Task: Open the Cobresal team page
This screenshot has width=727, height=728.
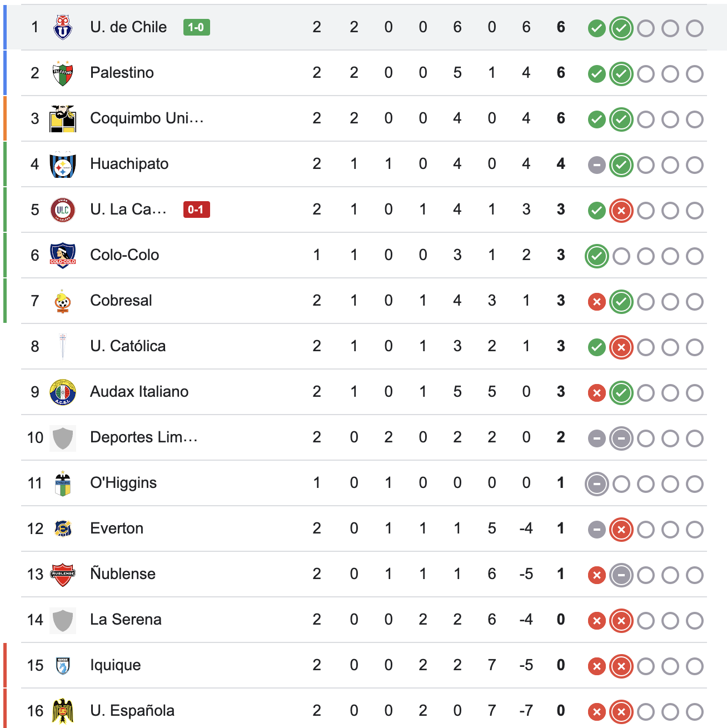Action: click(x=121, y=301)
